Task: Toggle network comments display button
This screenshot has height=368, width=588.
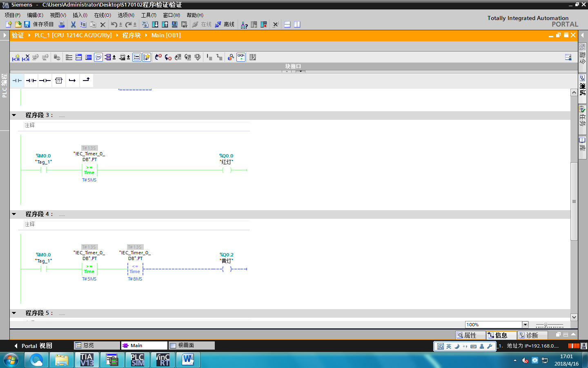Action: (98, 58)
